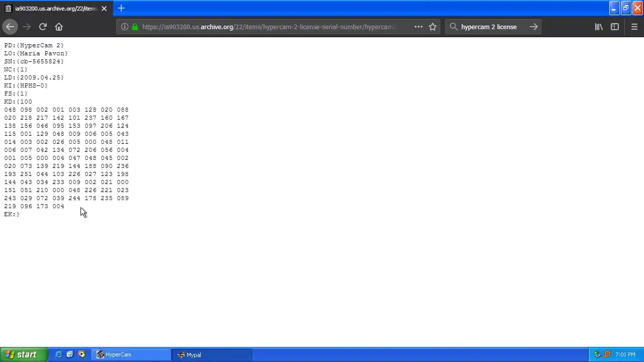
Task: Open the browser hamburger menu
Action: 634,27
